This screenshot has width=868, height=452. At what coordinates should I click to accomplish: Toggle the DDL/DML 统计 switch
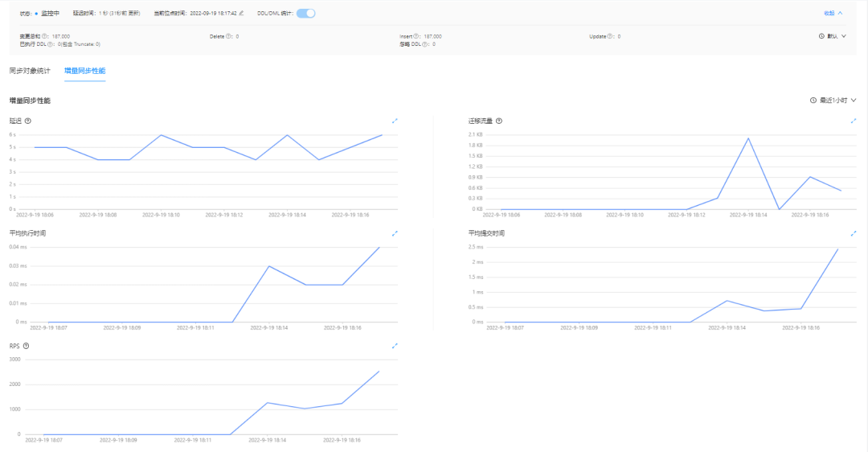[x=305, y=14]
